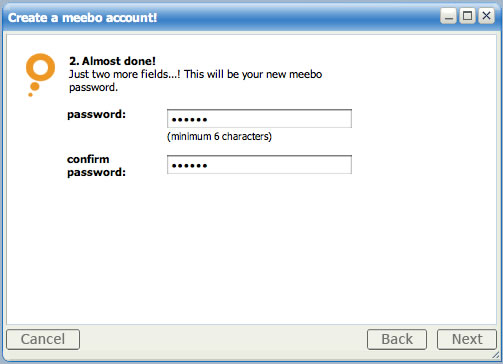
Task: Maximize the meebo account dialog
Action: point(467,16)
